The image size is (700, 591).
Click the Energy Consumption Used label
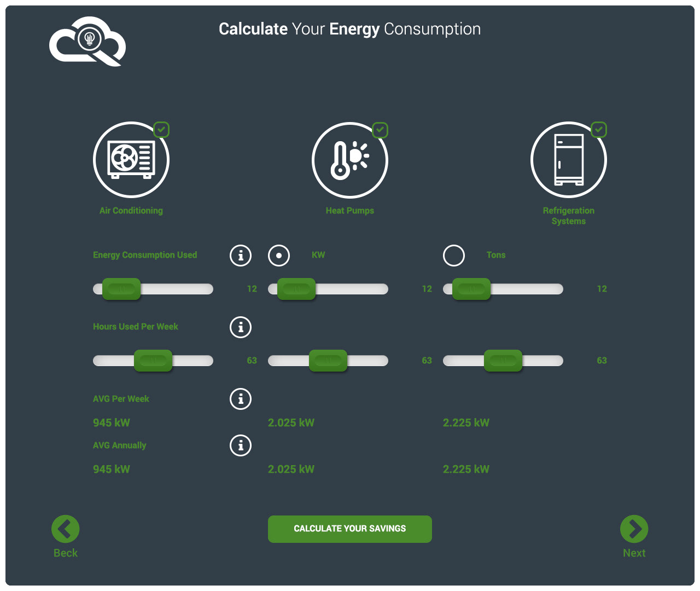tap(145, 255)
